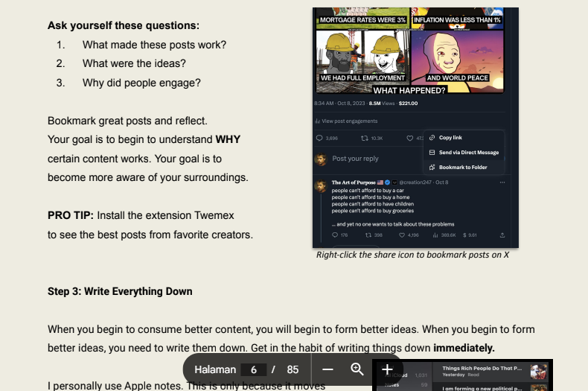Select Bookmark to Folder menu entry
The height and width of the screenshot is (391, 588).
(462, 168)
